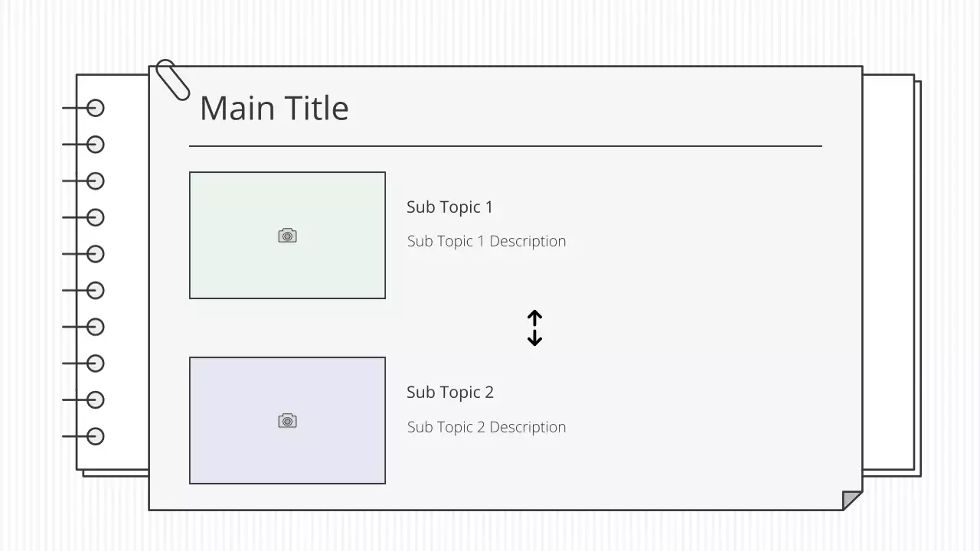Click the second spiral ring from the top
This screenshot has width=980, height=551.
[x=95, y=145]
